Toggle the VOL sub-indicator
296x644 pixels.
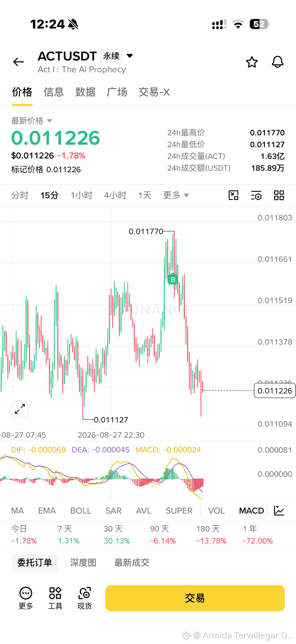[216, 511]
